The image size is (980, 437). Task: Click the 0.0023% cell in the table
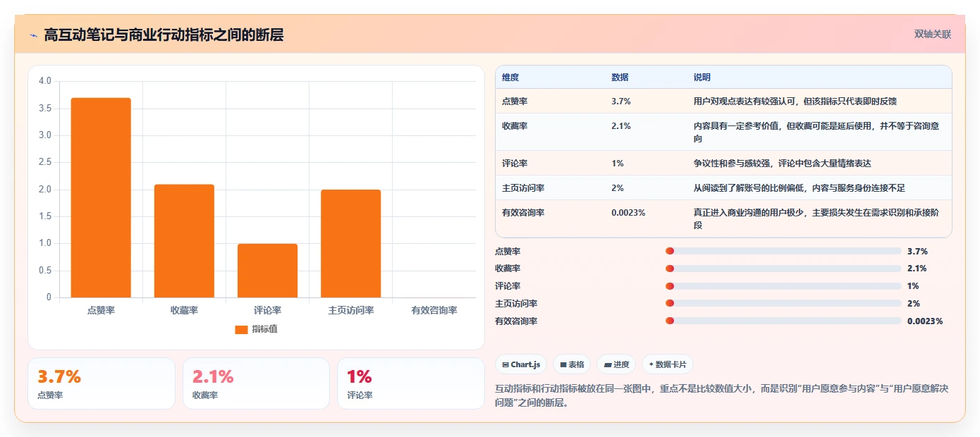point(628,212)
